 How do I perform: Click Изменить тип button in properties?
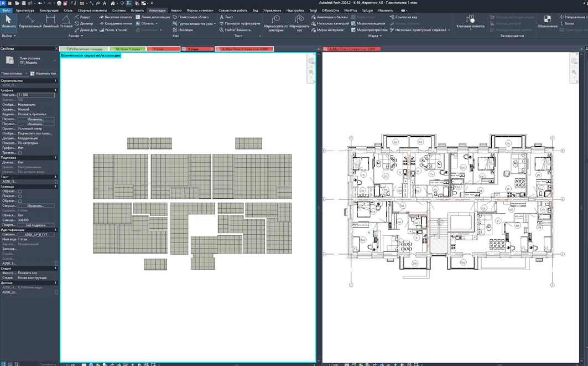[x=43, y=74]
